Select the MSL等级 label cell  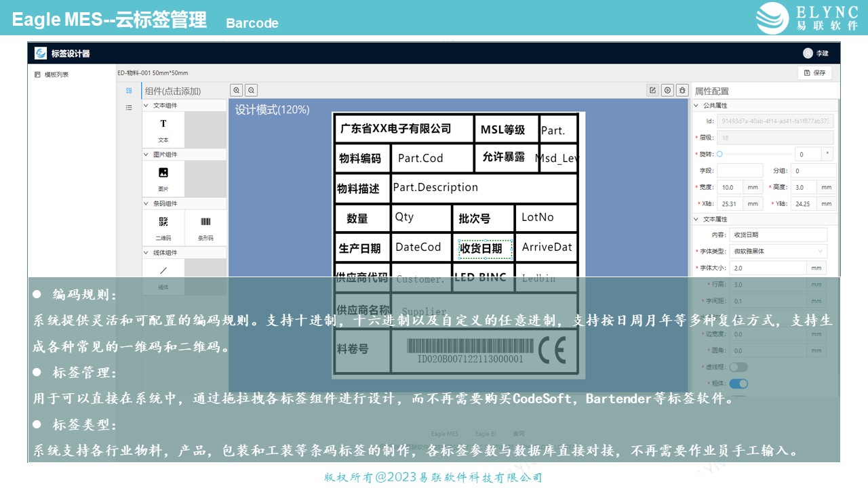[502, 129]
